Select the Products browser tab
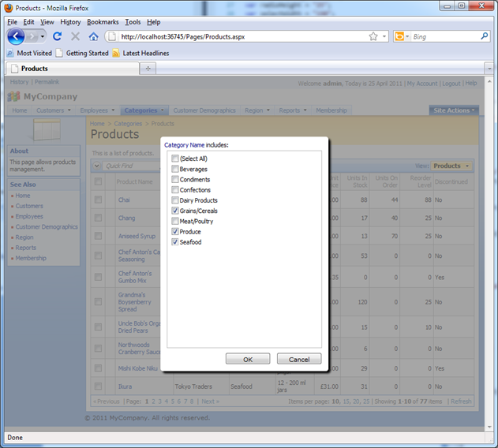The height and width of the screenshot is (448, 498). 73,69
